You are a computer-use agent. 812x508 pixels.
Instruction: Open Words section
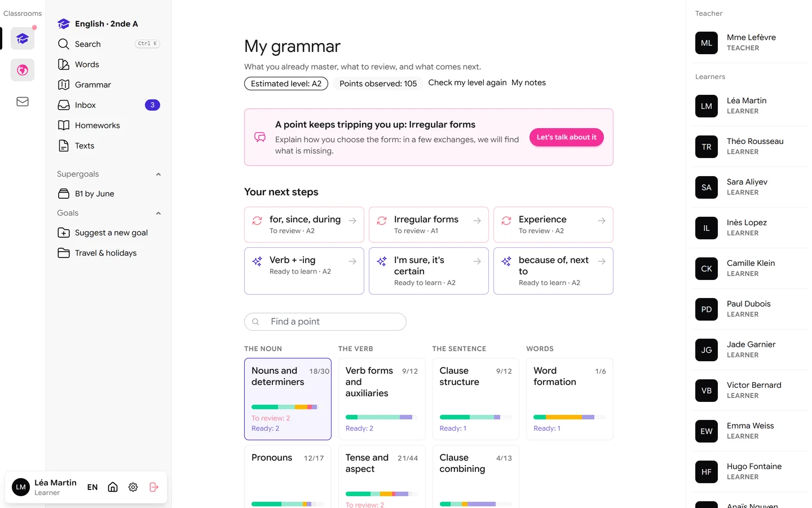click(x=109, y=64)
